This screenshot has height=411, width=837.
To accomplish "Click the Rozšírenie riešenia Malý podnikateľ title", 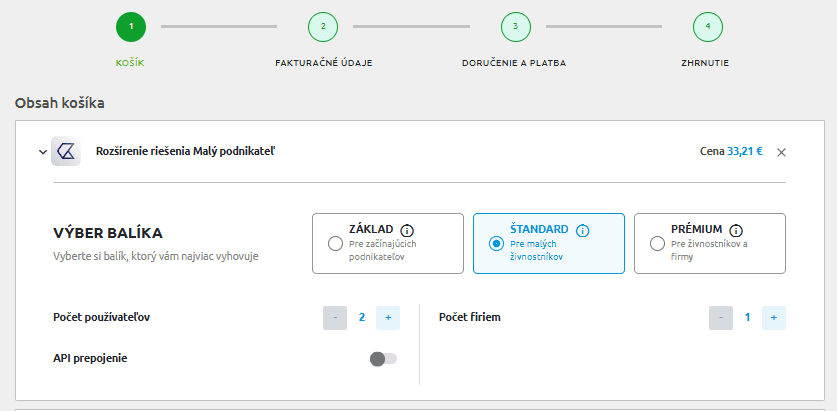I will pyautogui.click(x=185, y=152).
